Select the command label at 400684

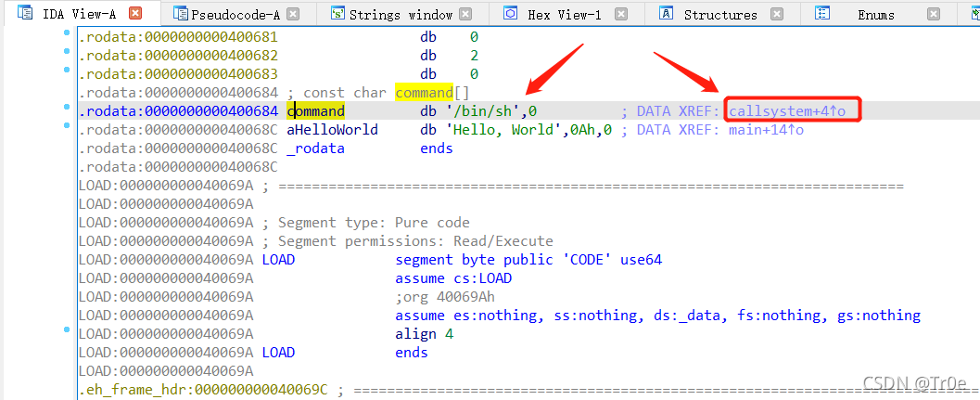(x=315, y=112)
